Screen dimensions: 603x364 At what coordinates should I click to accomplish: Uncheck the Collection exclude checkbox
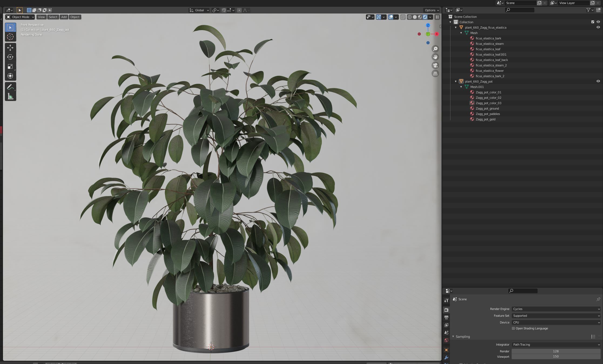[x=592, y=22]
